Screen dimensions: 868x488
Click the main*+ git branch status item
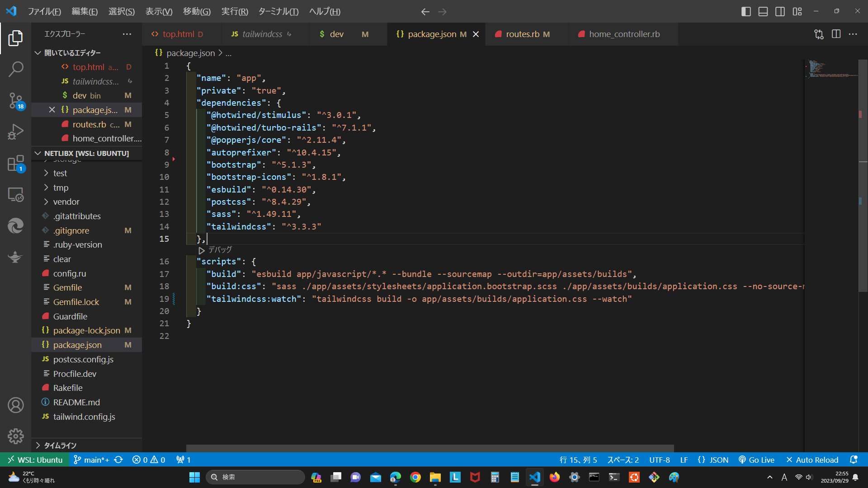click(x=91, y=460)
